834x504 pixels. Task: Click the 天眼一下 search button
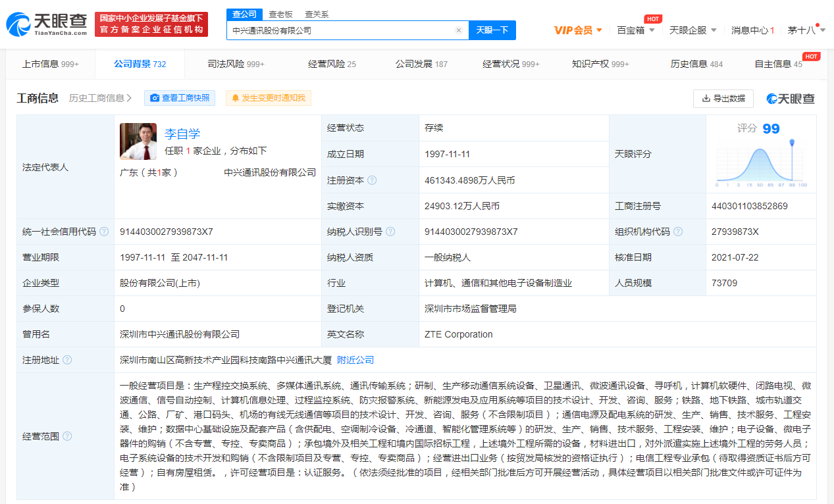point(492,30)
